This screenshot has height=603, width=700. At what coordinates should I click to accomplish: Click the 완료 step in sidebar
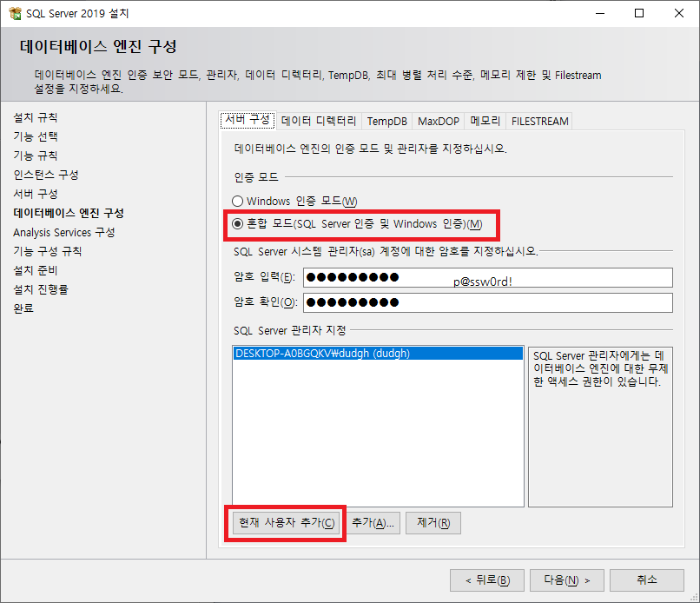[x=23, y=308]
